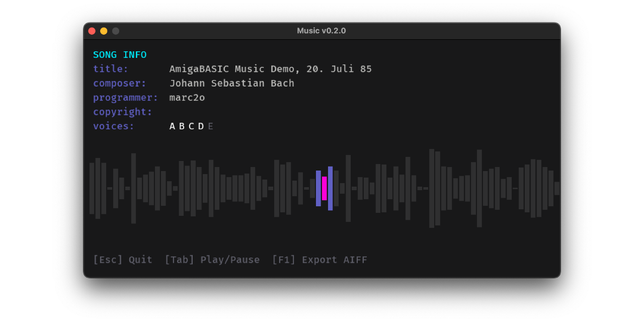Toggle voice D in the voices row
The image size is (644, 322).
coord(201,126)
